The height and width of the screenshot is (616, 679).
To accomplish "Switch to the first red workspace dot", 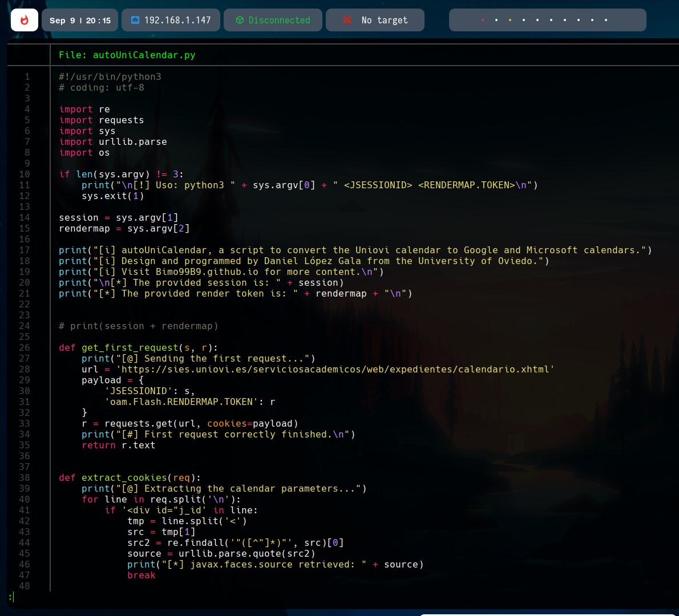I will 483,20.
